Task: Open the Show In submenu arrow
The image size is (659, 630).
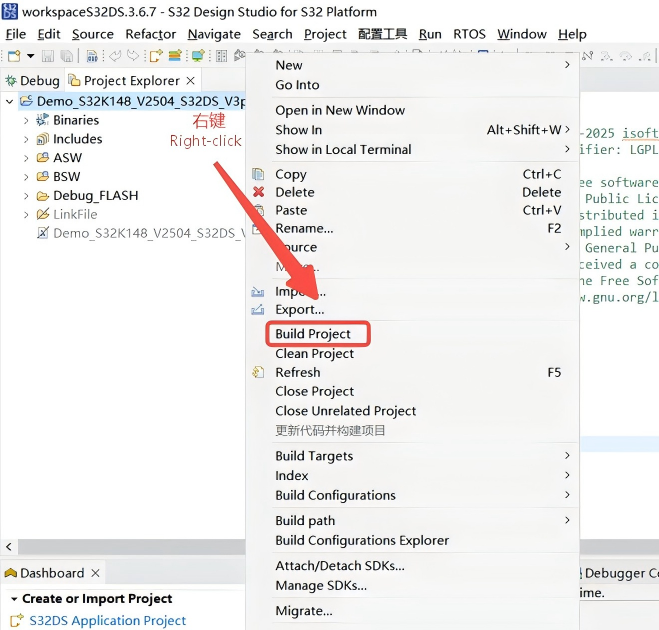Action: click(x=567, y=129)
